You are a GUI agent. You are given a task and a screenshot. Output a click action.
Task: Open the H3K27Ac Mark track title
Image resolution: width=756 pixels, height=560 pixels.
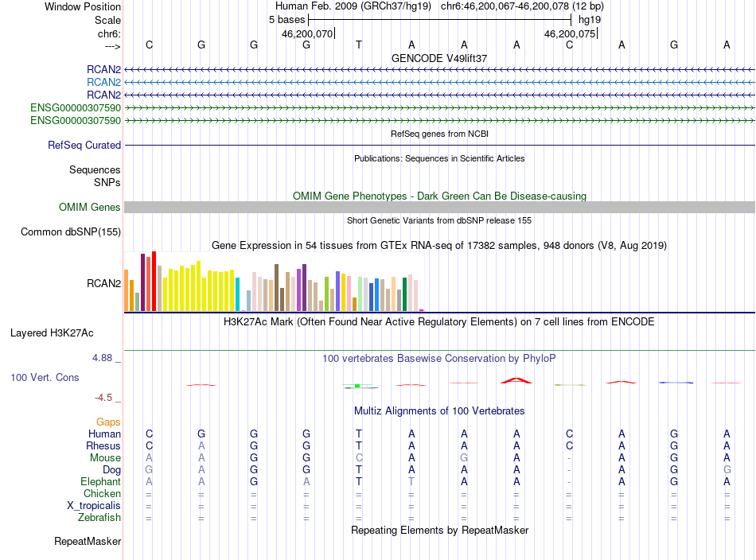click(439, 322)
